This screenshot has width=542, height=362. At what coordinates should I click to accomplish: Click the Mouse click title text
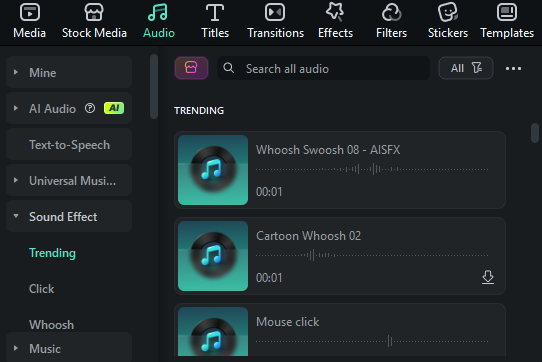pos(288,322)
